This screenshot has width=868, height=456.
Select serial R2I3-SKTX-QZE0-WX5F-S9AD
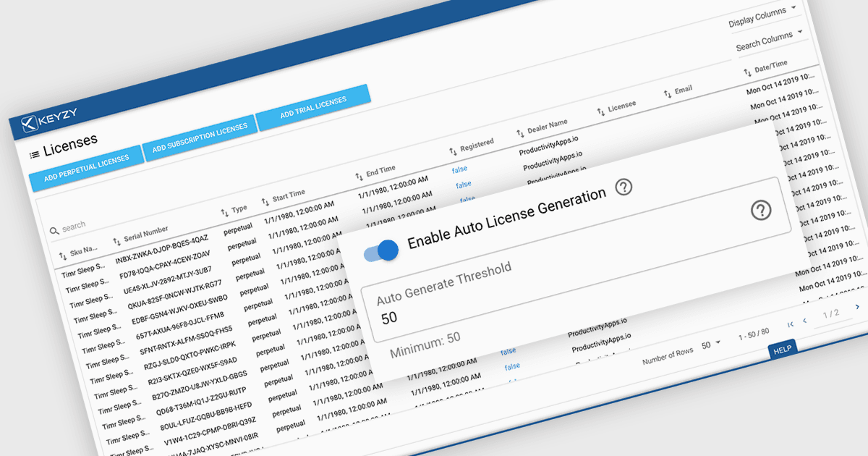coord(194,372)
